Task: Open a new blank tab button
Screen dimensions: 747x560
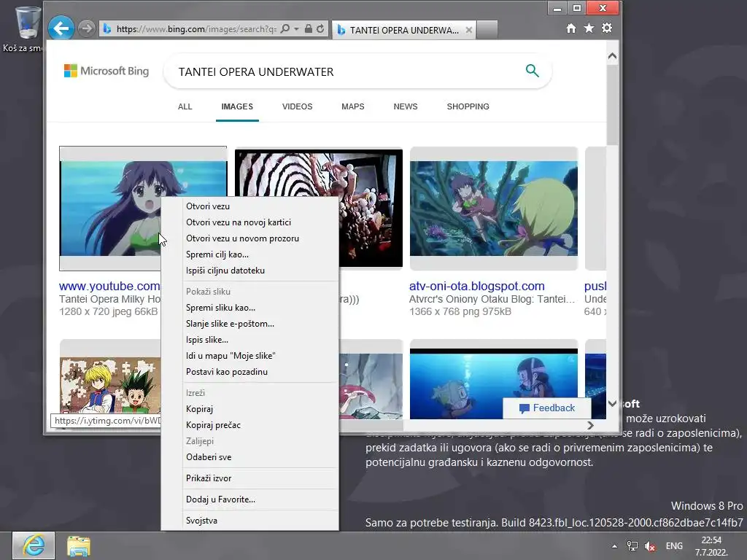Action: coord(487,30)
